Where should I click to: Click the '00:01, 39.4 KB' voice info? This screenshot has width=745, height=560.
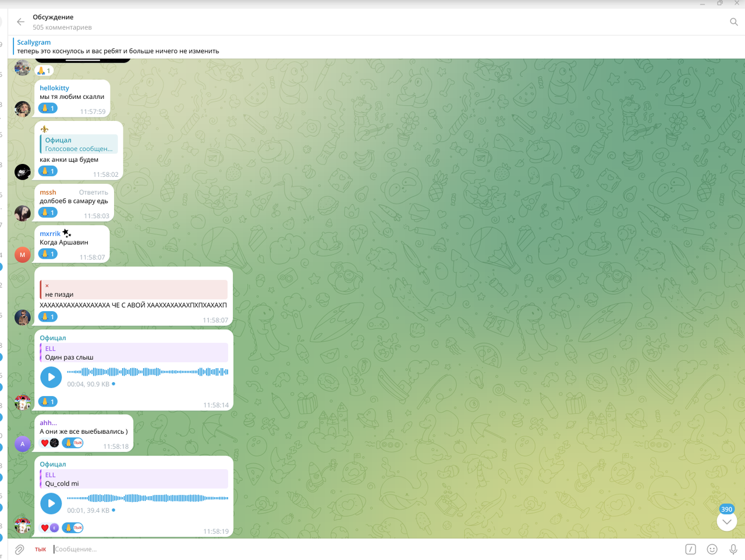click(88, 511)
